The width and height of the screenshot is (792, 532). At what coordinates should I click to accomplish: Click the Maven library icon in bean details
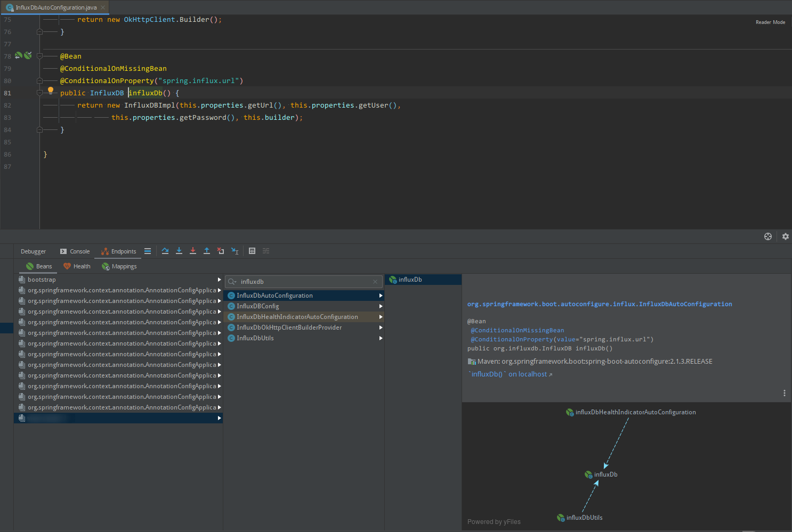coord(472,362)
